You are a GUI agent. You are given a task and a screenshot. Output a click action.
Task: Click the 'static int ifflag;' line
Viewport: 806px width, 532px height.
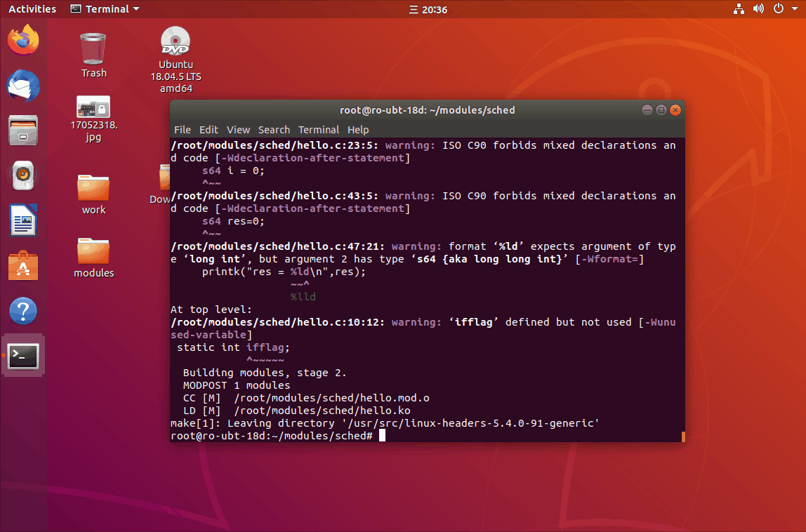pyautogui.click(x=233, y=347)
